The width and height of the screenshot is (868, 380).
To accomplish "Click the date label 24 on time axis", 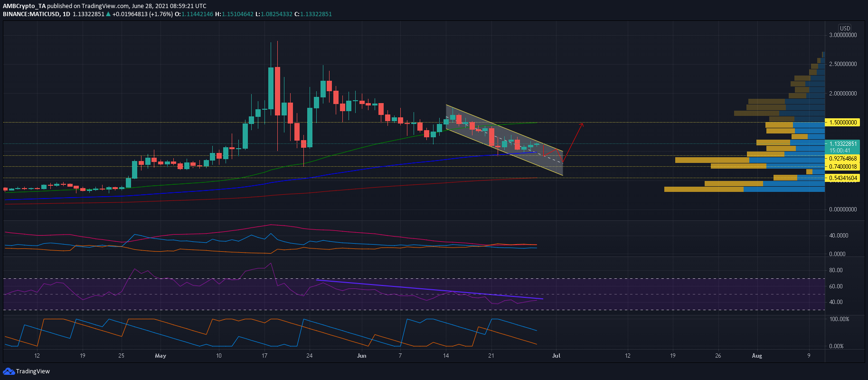I will click(x=310, y=356).
